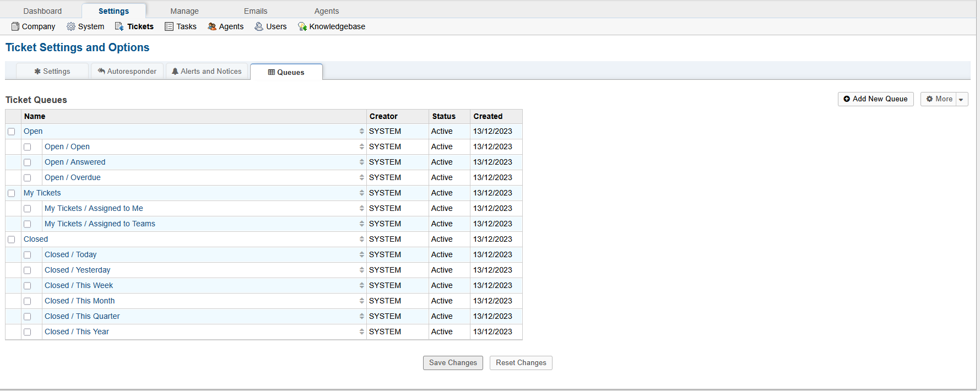Select the My Tickets queue checkbox
The height and width of the screenshot is (391, 980).
point(12,193)
